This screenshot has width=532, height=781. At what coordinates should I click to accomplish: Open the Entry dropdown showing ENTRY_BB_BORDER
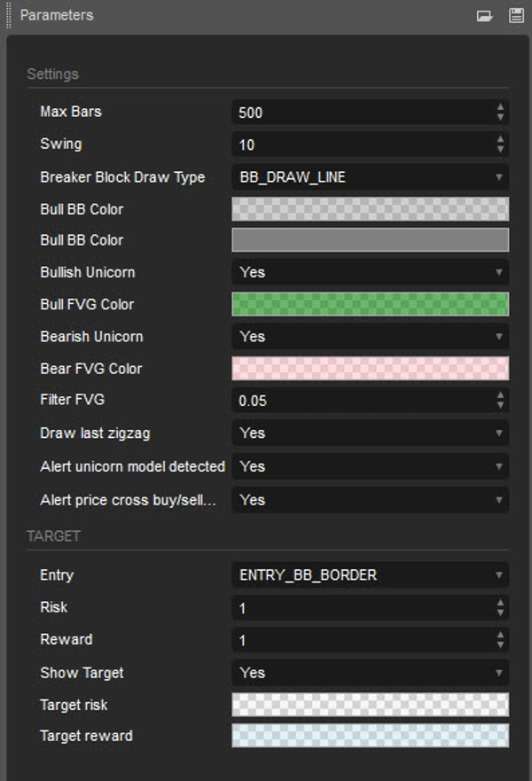click(370, 575)
